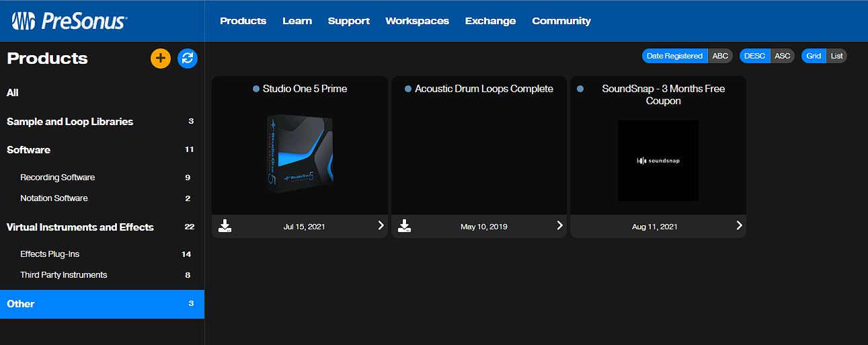Click count 11 beside Software
Screen dimensions: 868x345
pos(190,150)
